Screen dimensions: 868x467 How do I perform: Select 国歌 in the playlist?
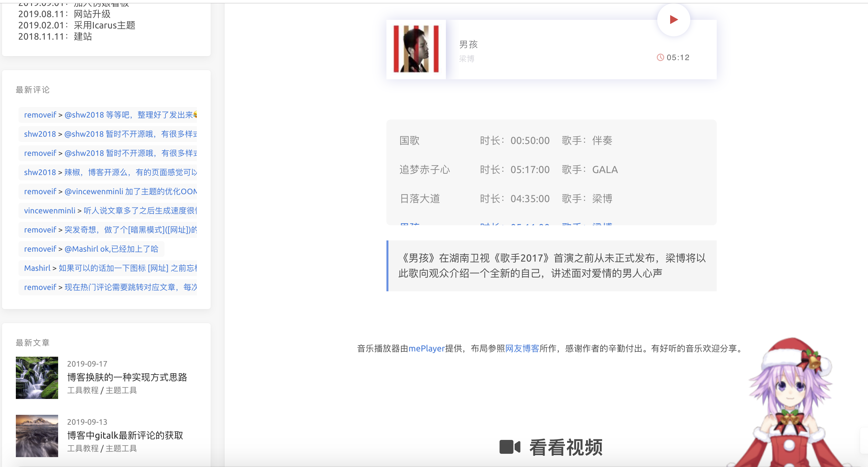pos(410,140)
